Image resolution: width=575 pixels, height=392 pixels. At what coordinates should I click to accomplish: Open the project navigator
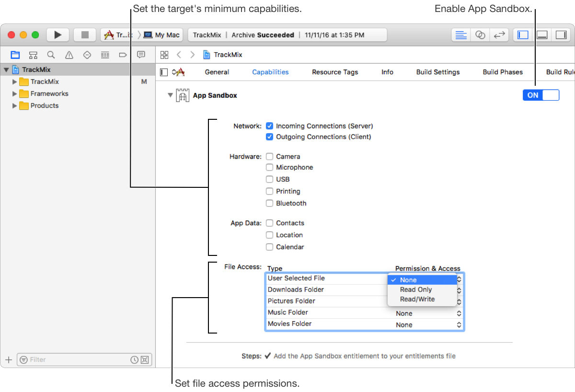tap(15, 55)
